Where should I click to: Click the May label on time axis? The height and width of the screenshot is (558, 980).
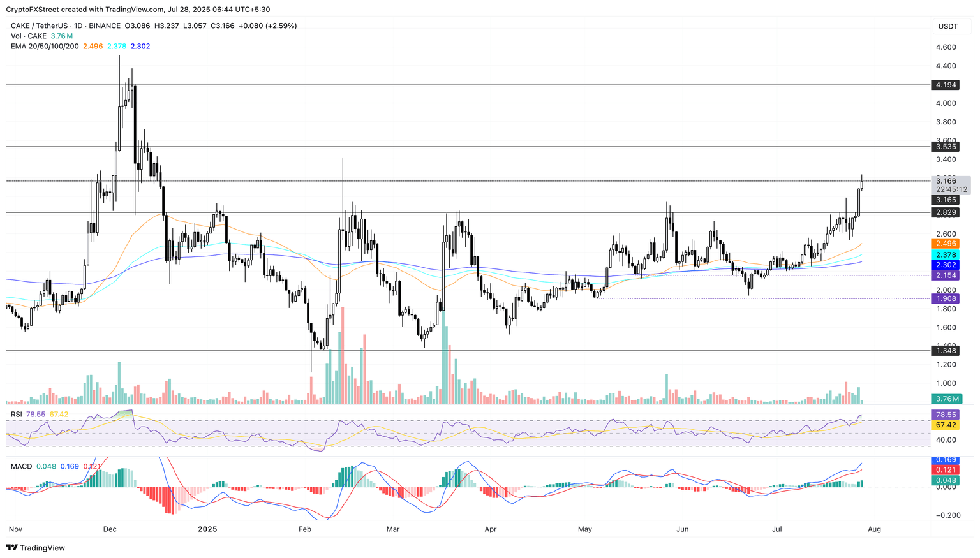585,529
